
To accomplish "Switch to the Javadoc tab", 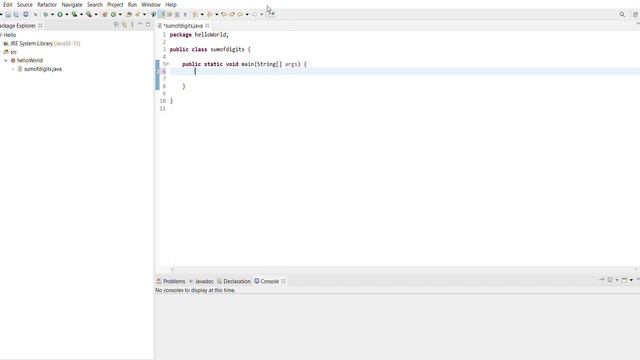I will 202,281.
